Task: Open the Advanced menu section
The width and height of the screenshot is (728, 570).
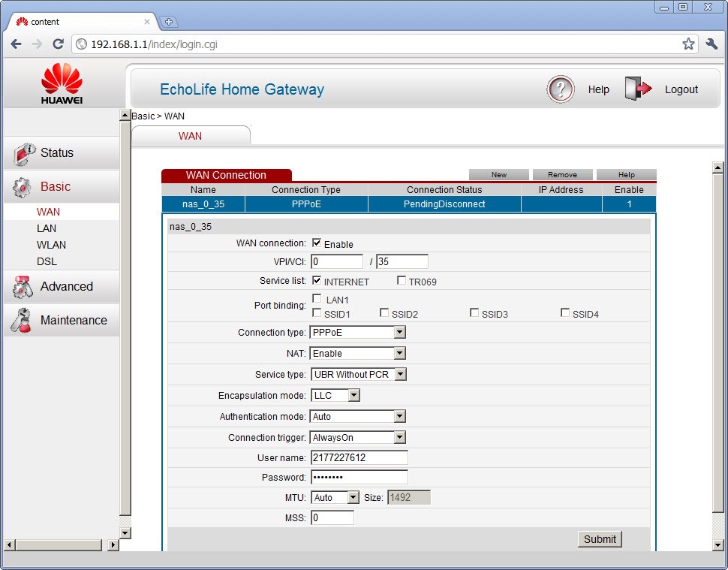Action: [66, 286]
